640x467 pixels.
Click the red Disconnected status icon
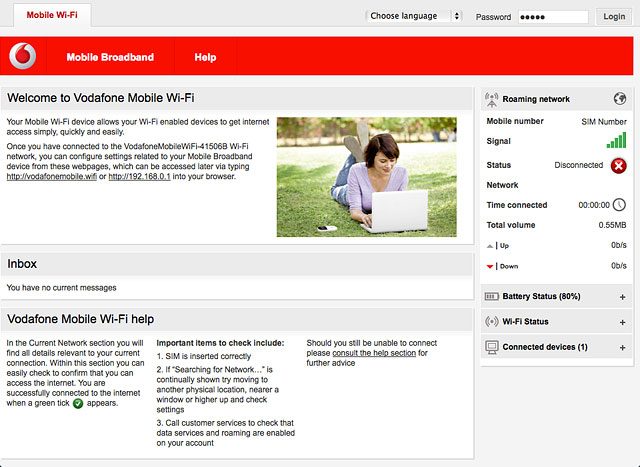pos(618,165)
